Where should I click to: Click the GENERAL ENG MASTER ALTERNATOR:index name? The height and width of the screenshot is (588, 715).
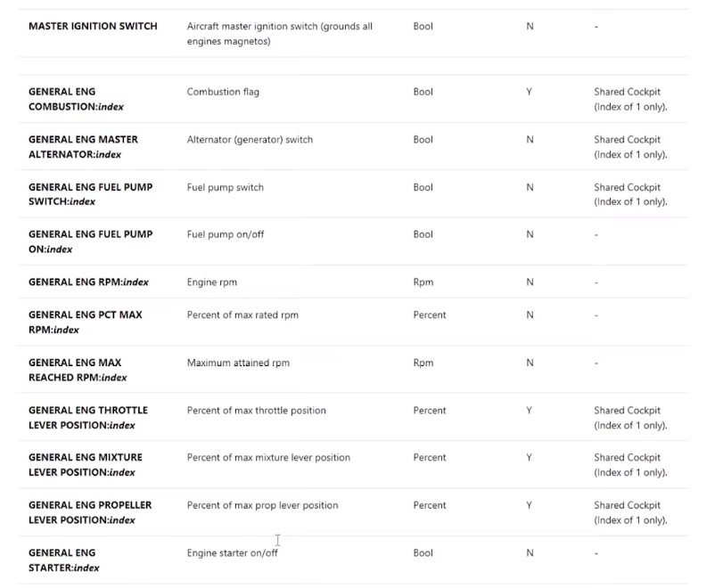(83, 147)
